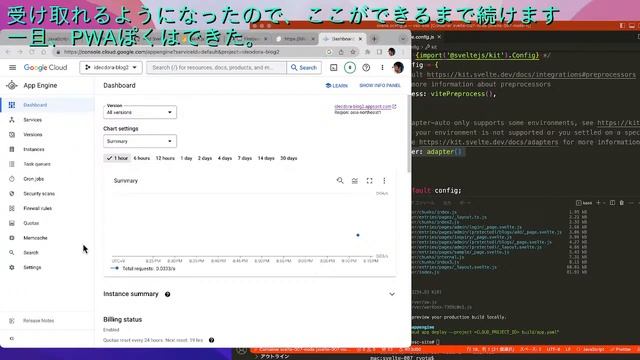Click the LEARN button
Screen dimensions: 640x360
click(337, 86)
